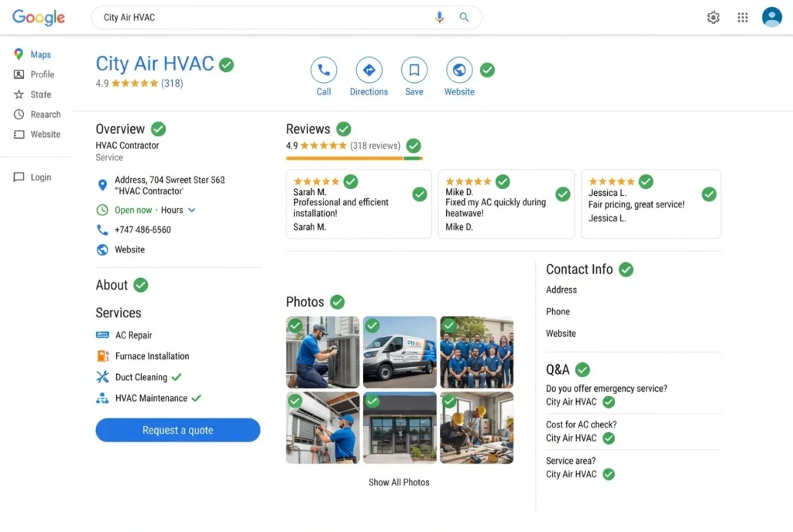Open photo of technician kneeling at AC unit

click(323, 352)
